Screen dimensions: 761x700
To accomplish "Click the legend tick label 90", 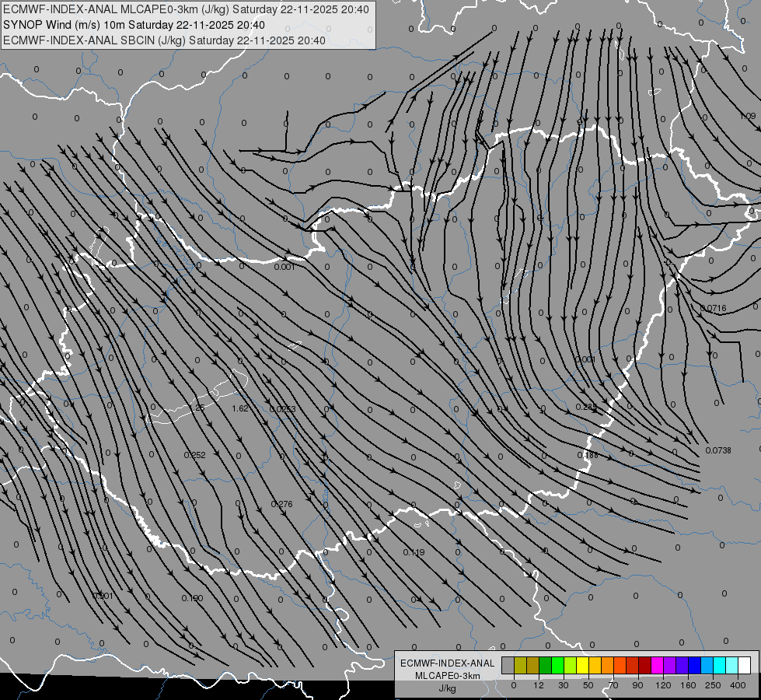I will click(637, 685).
